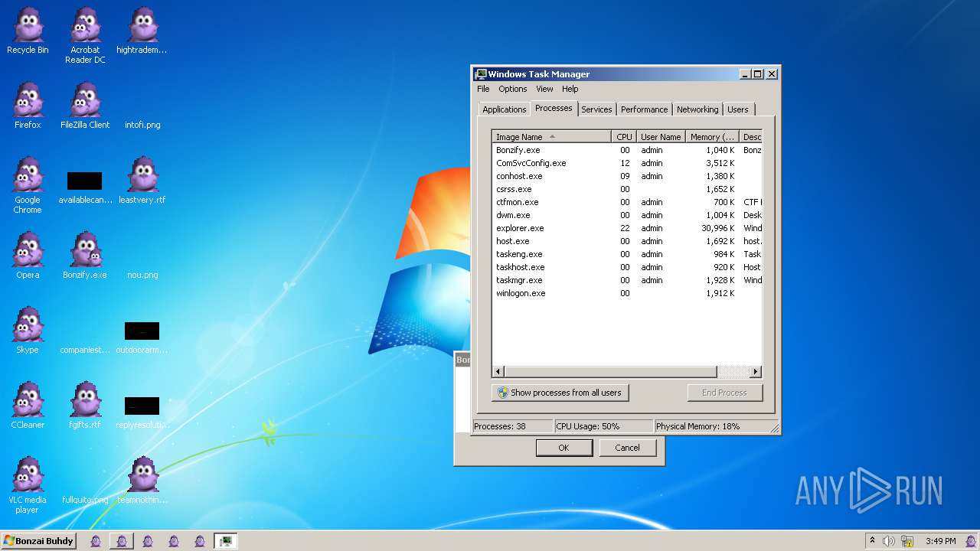The height and width of the screenshot is (551, 980).
Task: Select the taskeng.exe process row
Action: point(627,254)
